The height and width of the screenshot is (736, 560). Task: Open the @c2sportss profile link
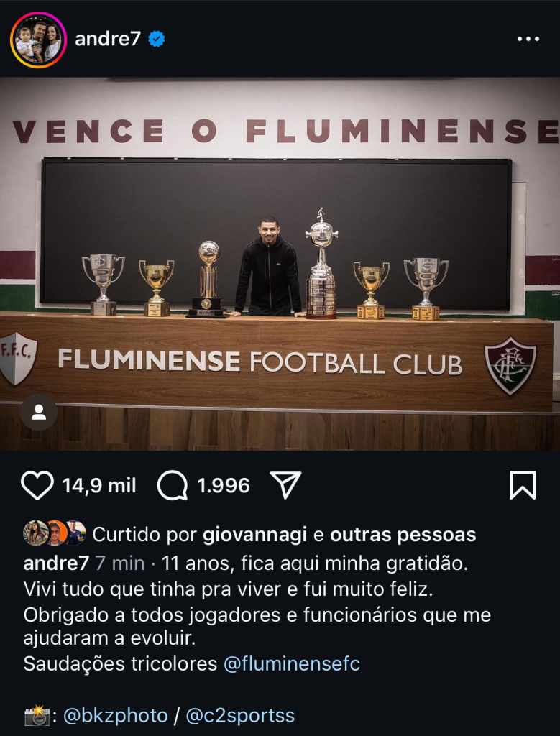240,716
